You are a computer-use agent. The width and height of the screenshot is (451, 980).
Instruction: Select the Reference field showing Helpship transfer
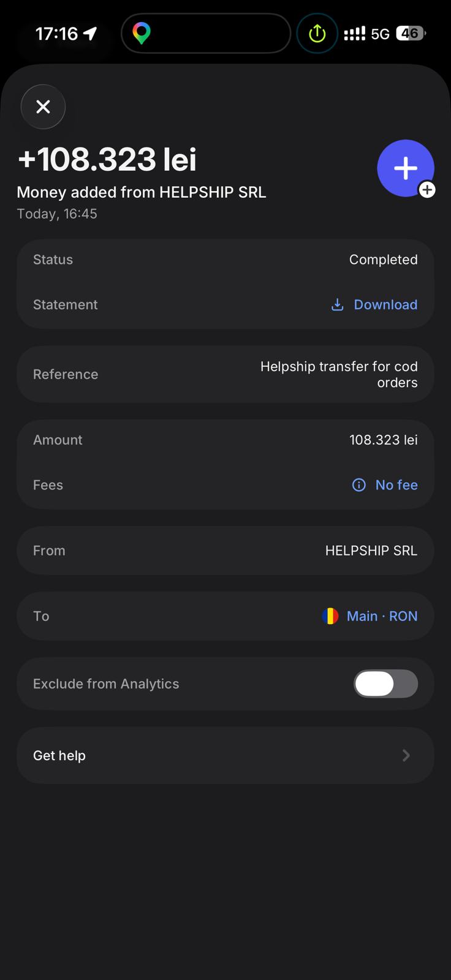(225, 374)
